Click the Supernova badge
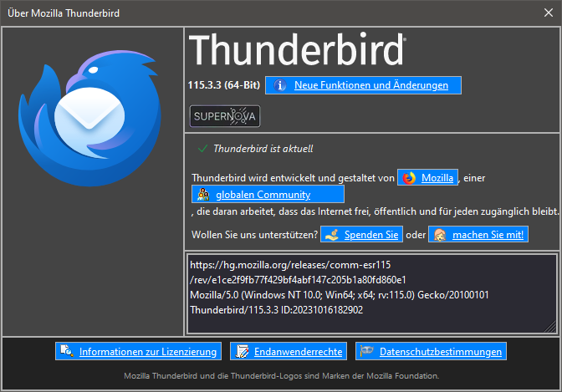Screen dimensions: 562x392 click(x=225, y=116)
